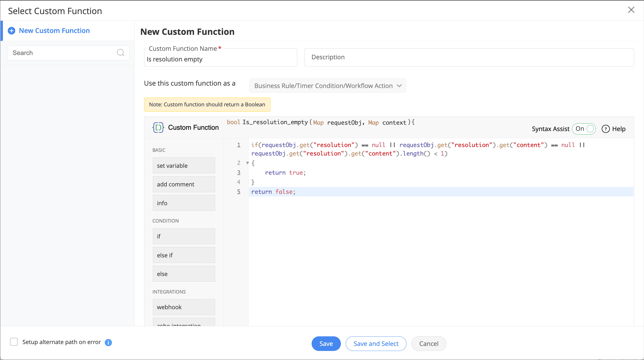
Task: Click the Custom Function braces icon
Action: [158, 128]
